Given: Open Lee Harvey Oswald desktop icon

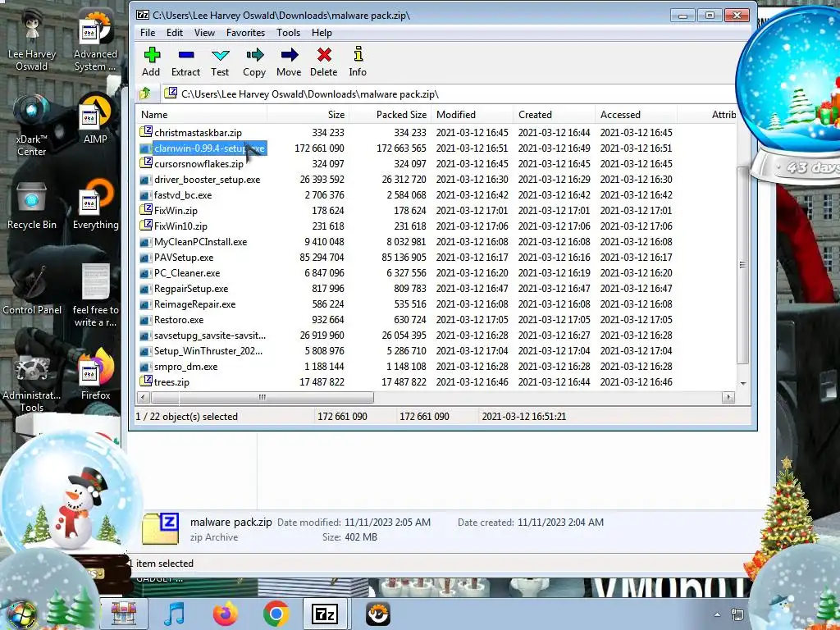Looking at the screenshot, I should pyautogui.click(x=32, y=41).
